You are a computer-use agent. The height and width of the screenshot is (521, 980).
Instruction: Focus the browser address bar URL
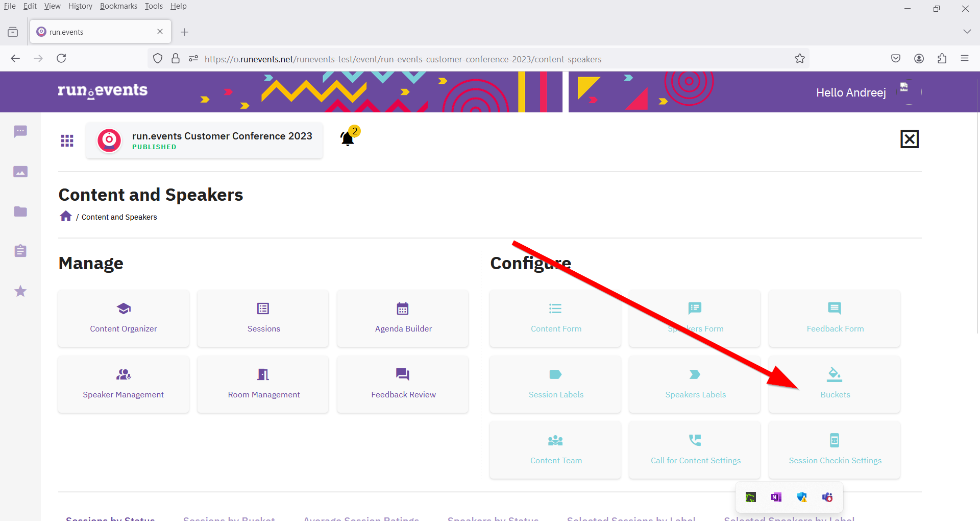point(403,59)
